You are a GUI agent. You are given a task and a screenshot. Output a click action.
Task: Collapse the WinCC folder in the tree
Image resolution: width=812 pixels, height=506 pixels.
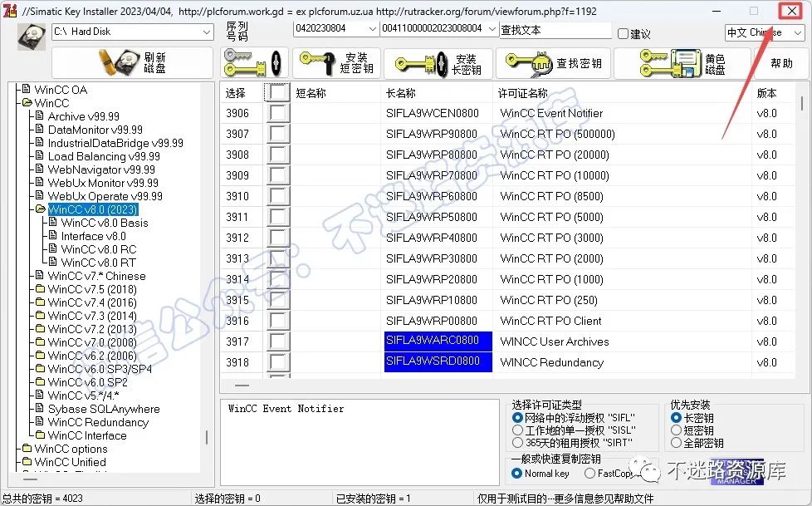(27, 103)
